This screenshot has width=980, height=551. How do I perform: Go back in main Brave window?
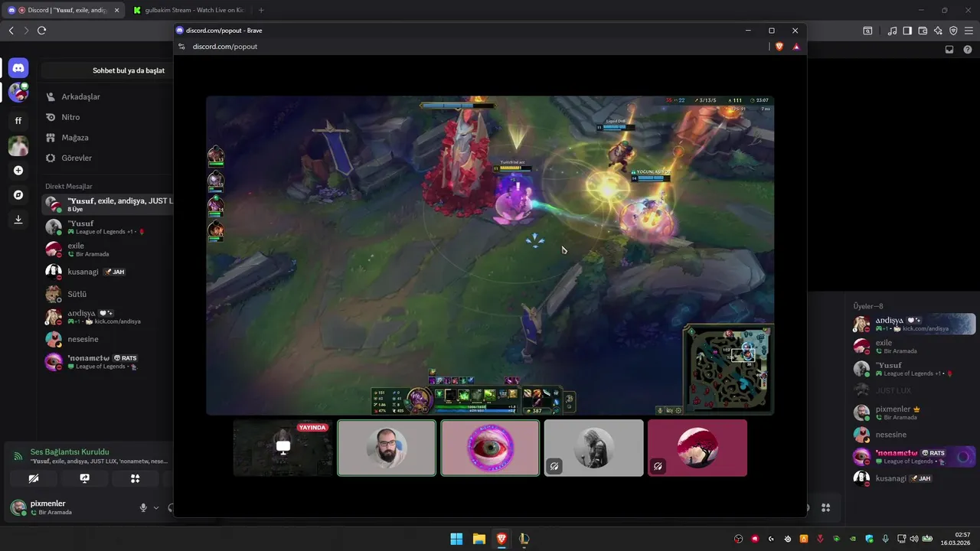coord(11,31)
